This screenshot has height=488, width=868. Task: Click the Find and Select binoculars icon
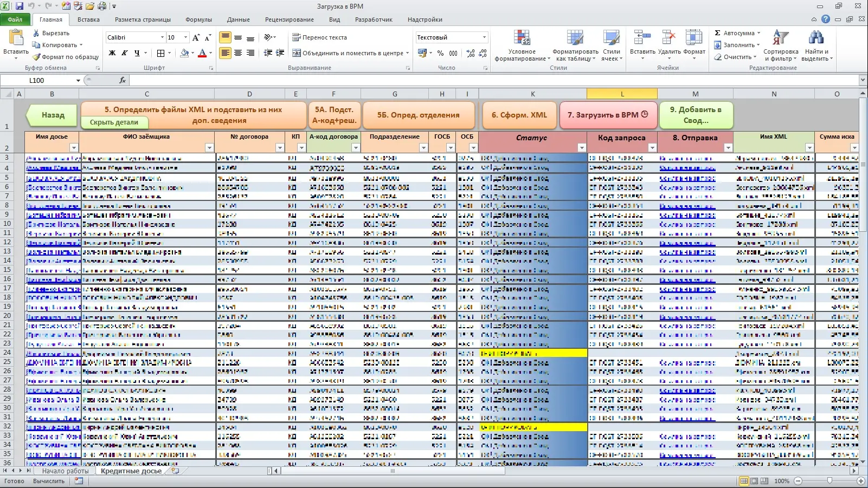[815, 38]
